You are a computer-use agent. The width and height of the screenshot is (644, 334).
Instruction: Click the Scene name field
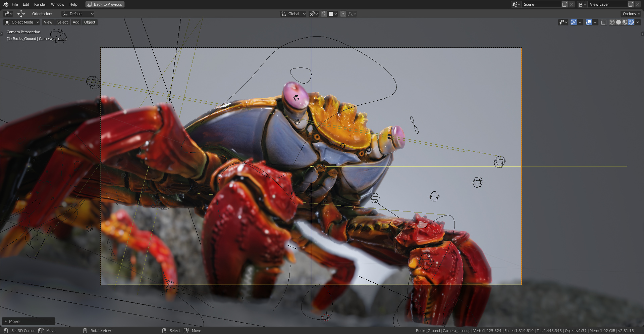point(541,4)
